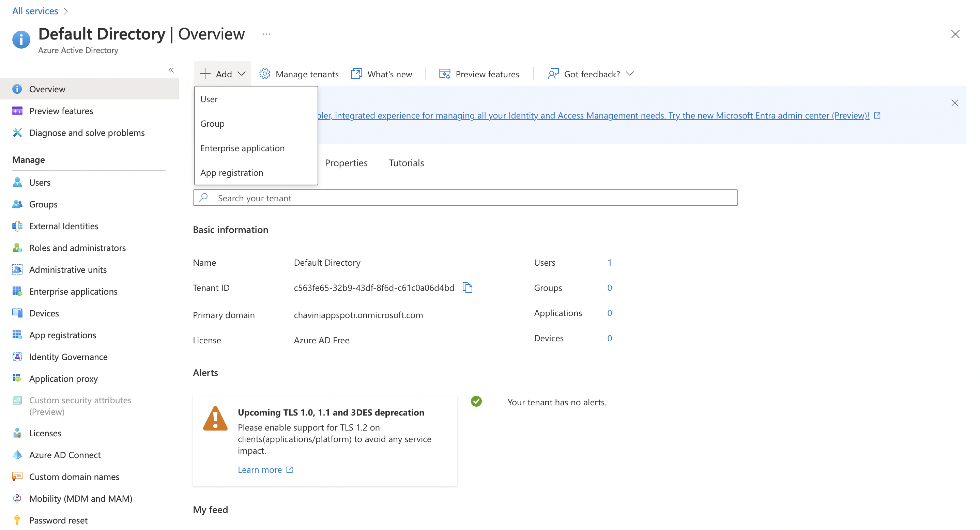
Task: Click Mobility (MDM and MAM) icon
Action: 17,498
